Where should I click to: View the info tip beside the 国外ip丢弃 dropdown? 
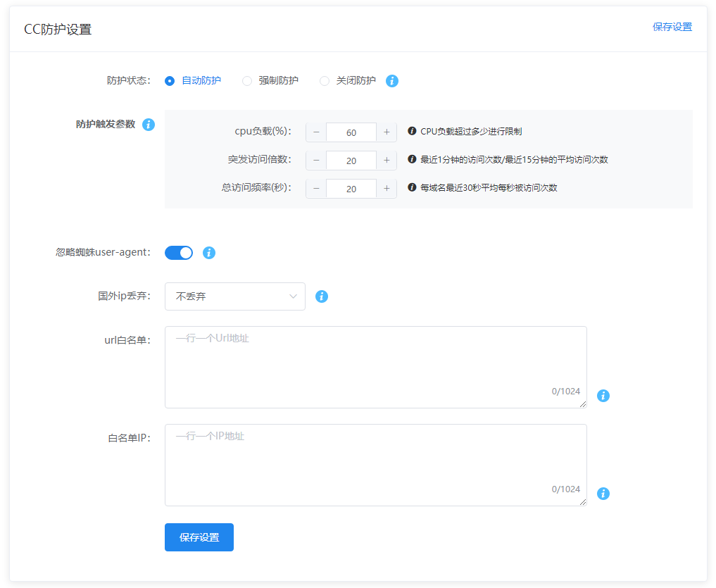pyautogui.click(x=322, y=296)
